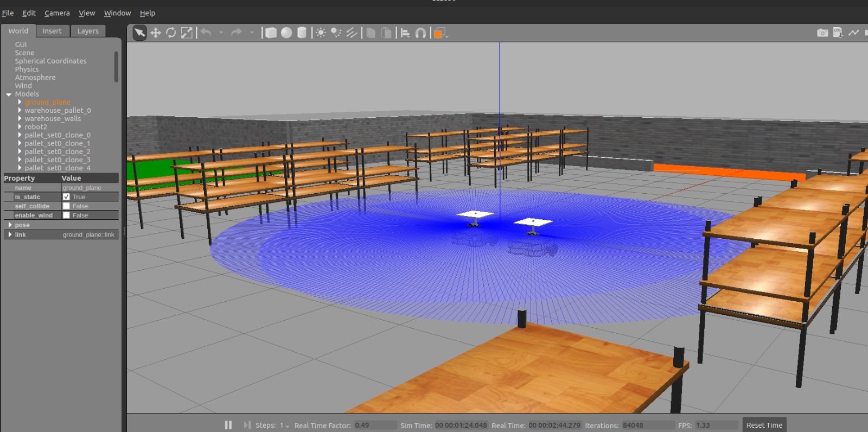Enable the enable_wind checkbox
The image size is (868, 432).
(66, 215)
